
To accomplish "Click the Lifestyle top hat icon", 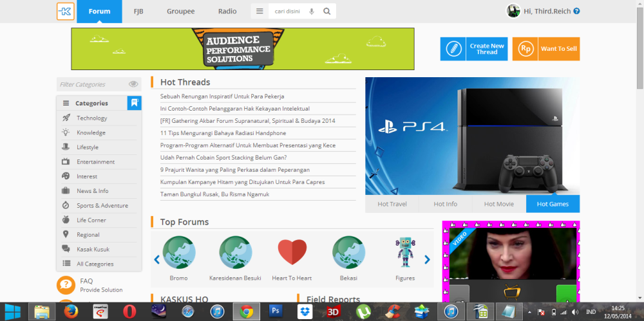I will [x=66, y=147].
